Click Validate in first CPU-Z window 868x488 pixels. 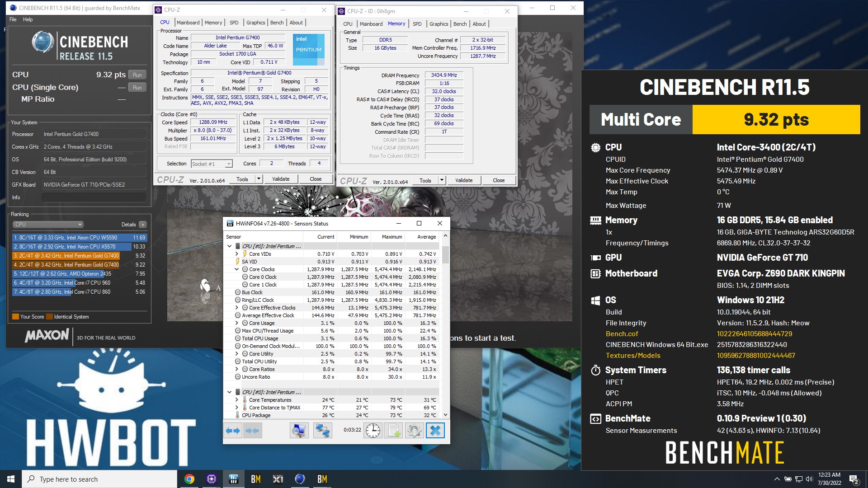click(281, 179)
